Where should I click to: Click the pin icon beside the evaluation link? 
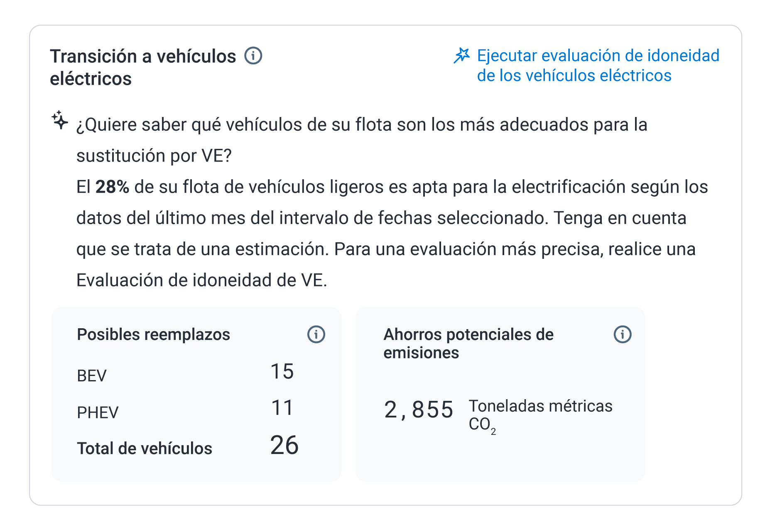pyautogui.click(x=463, y=55)
